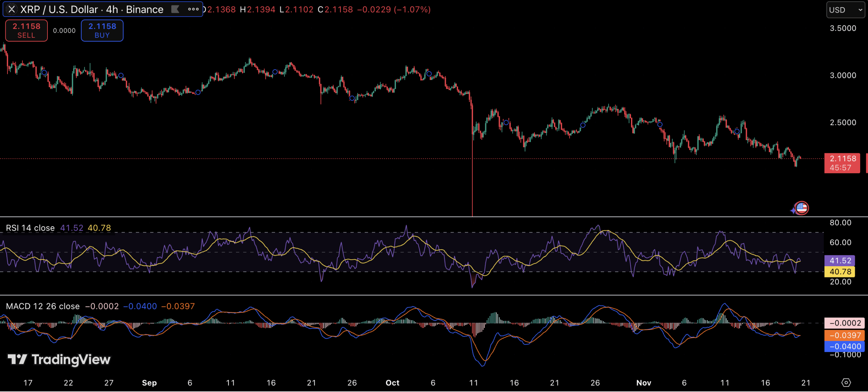Click the red SELL 2.1158 button
This screenshot has width=868, height=392.
[26, 31]
